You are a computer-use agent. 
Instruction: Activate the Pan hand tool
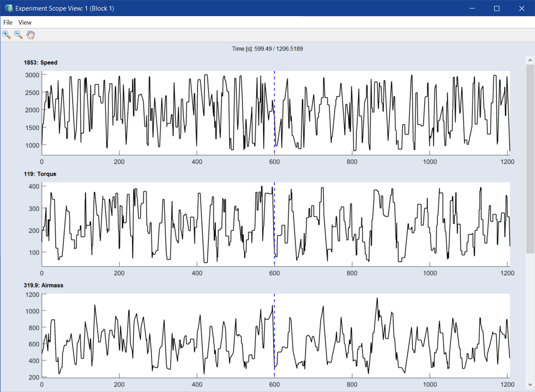tap(30, 35)
